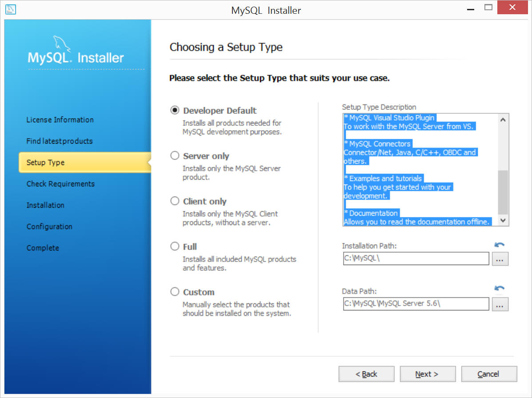The width and height of the screenshot is (532, 398).
Task: Go to the License Information step
Action: point(60,120)
